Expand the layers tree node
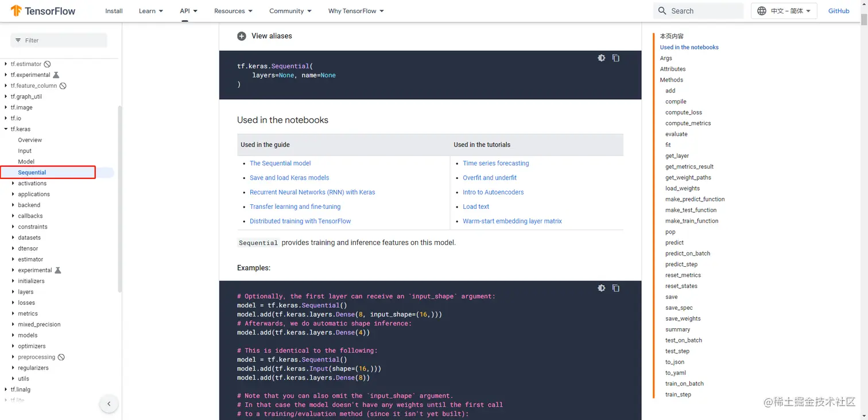Screen dimensions: 868x420 coord(13,292)
